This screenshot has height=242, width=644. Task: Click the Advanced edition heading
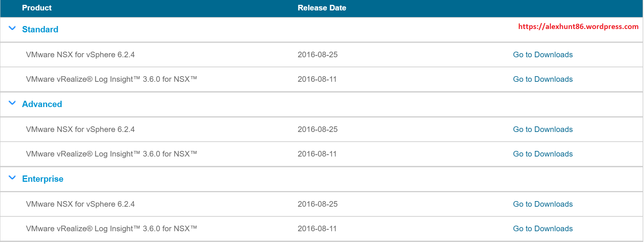[x=42, y=104]
